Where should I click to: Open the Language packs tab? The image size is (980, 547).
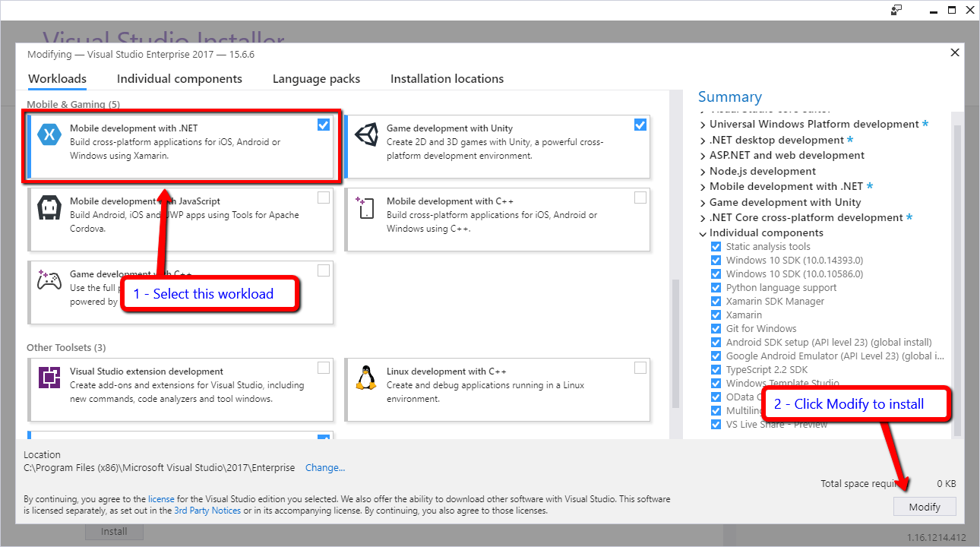(x=316, y=79)
